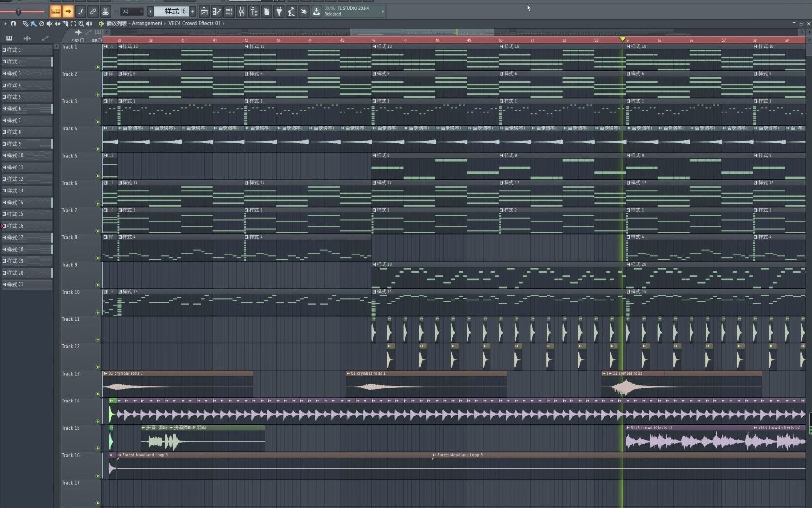Open the playlist options menu arrow

(5, 23)
